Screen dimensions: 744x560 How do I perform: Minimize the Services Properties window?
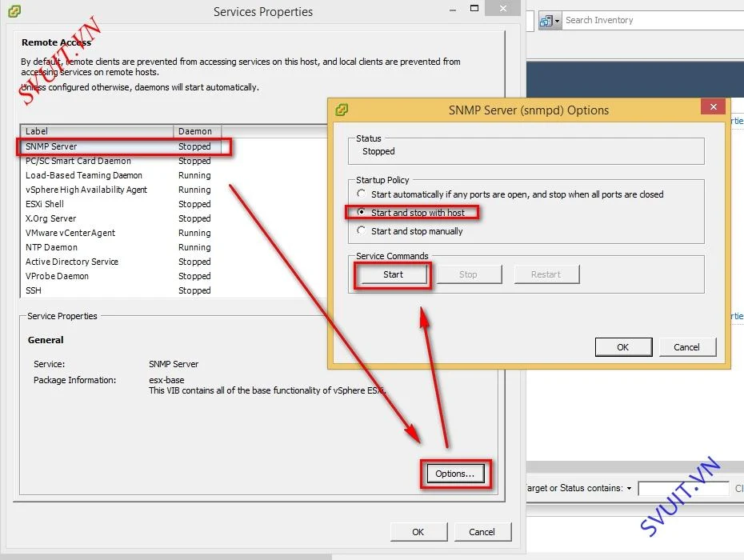click(x=453, y=10)
